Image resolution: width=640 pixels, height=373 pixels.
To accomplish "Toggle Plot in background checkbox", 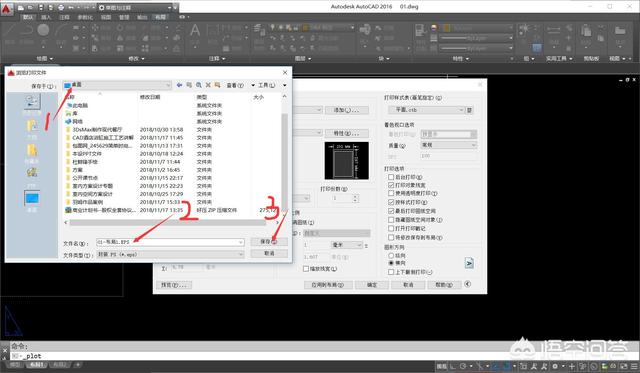I will [x=391, y=177].
